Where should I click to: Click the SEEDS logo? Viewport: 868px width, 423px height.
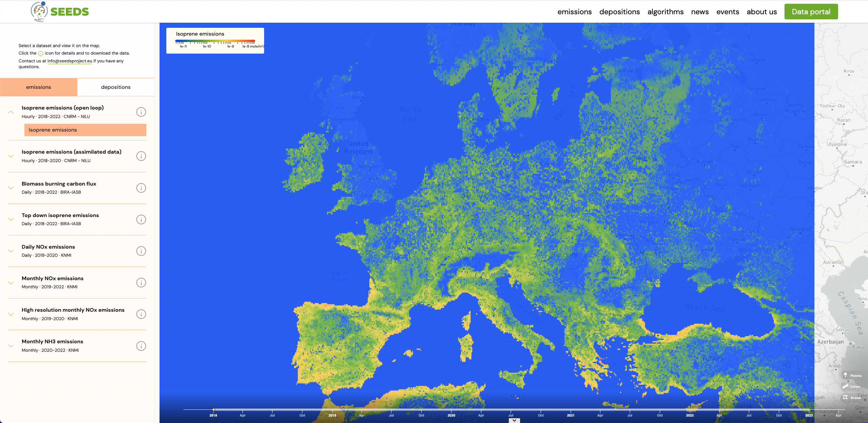60,12
